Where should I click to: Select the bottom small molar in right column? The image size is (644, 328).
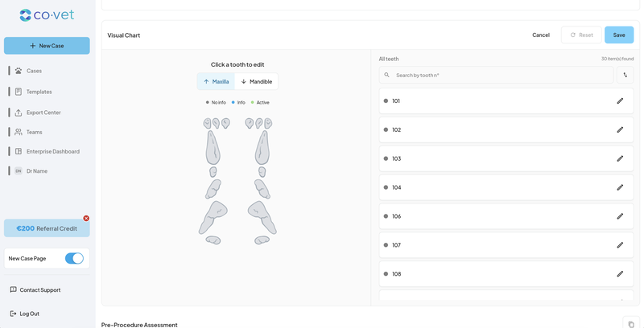(262, 240)
